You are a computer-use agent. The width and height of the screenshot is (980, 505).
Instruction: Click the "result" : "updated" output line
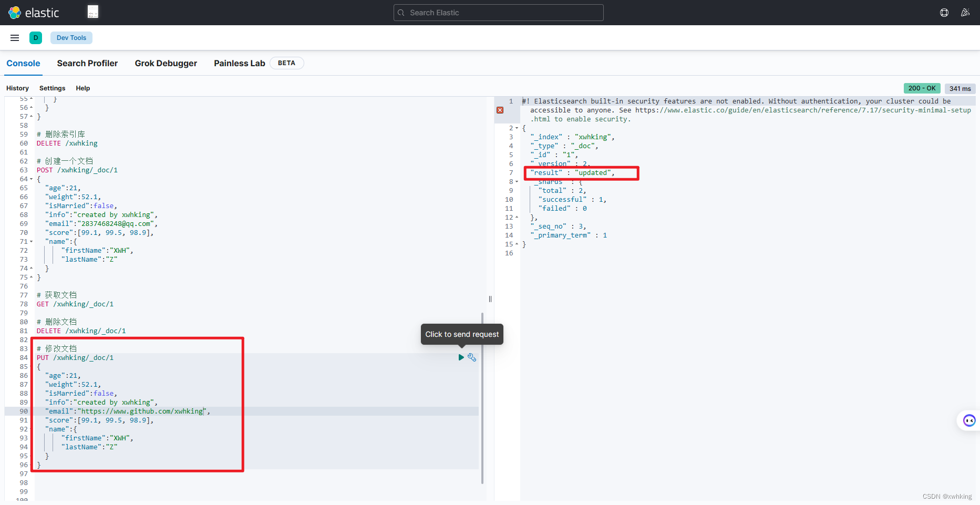click(x=572, y=173)
